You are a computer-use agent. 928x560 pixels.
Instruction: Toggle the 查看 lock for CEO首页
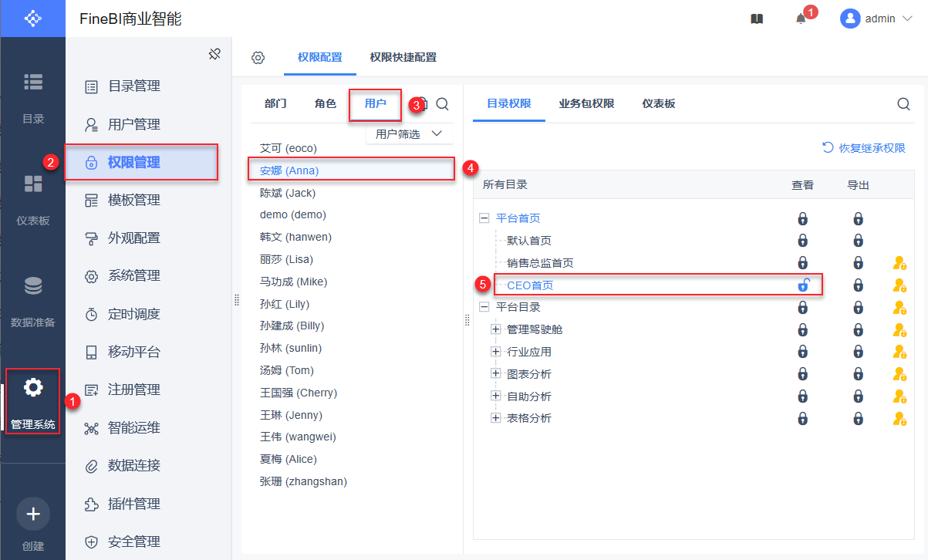(802, 285)
